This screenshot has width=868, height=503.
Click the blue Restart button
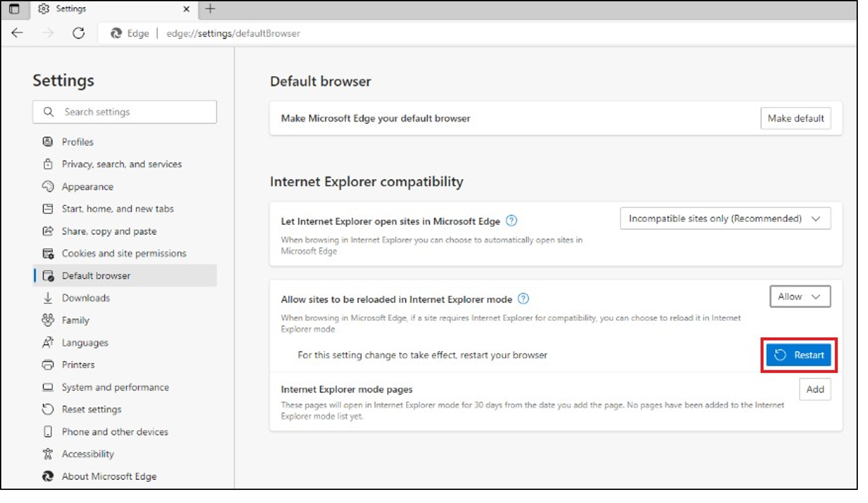pyautogui.click(x=799, y=355)
